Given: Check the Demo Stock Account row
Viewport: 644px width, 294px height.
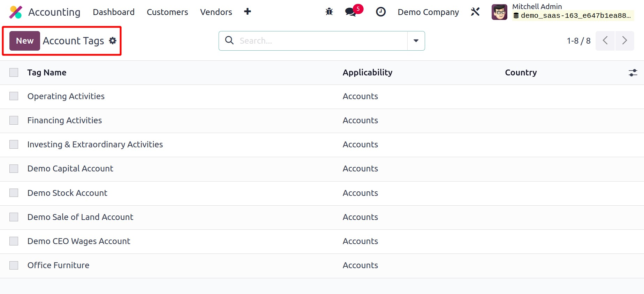Looking at the screenshot, I should pyautogui.click(x=14, y=193).
